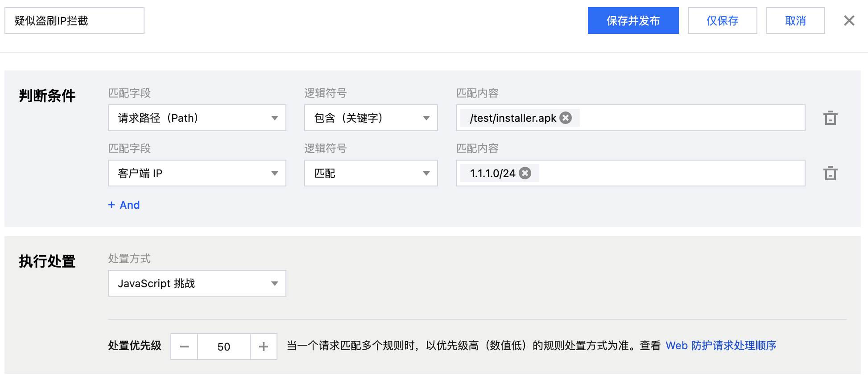Click into the path match content box

pyautogui.click(x=691, y=118)
